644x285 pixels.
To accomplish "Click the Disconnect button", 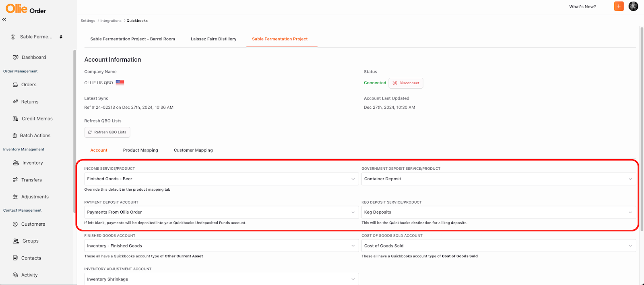I will point(406,83).
